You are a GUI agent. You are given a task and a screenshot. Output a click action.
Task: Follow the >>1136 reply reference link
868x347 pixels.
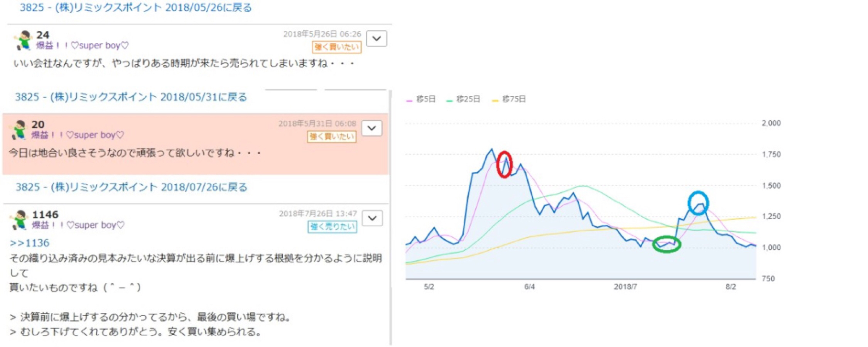tap(29, 243)
